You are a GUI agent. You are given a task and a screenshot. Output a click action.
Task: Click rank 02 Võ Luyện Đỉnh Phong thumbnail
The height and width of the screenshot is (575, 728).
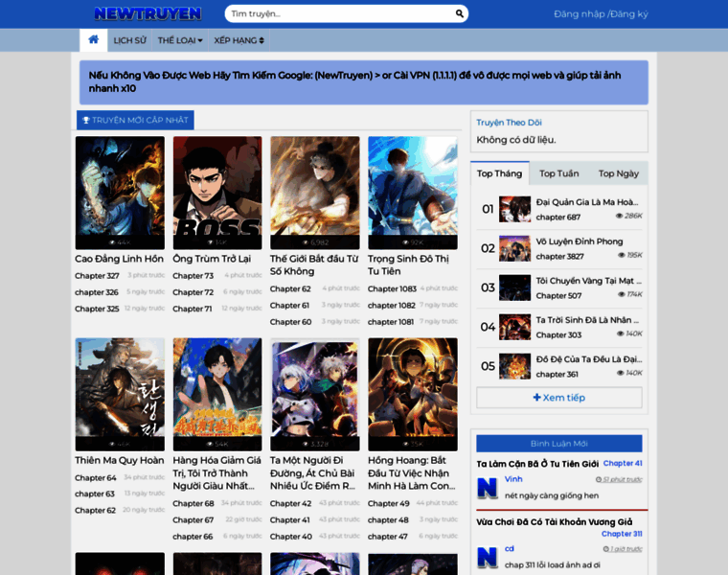pos(515,248)
